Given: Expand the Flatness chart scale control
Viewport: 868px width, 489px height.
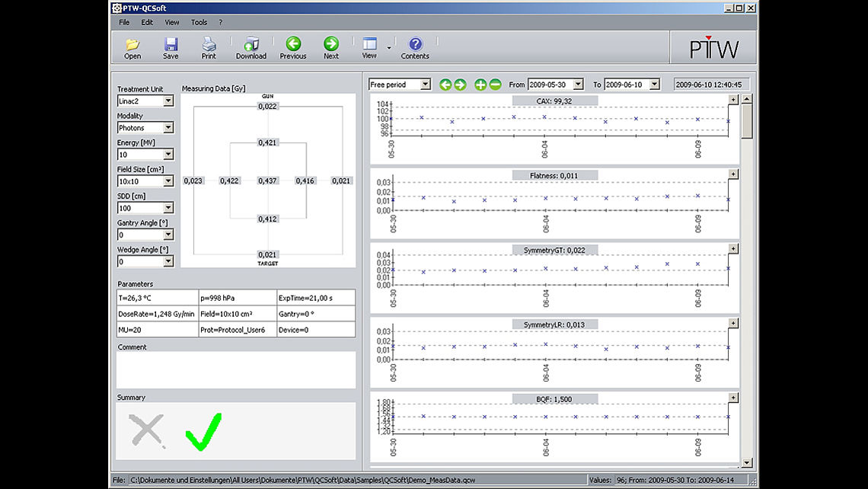Looking at the screenshot, I should (732, 174).
